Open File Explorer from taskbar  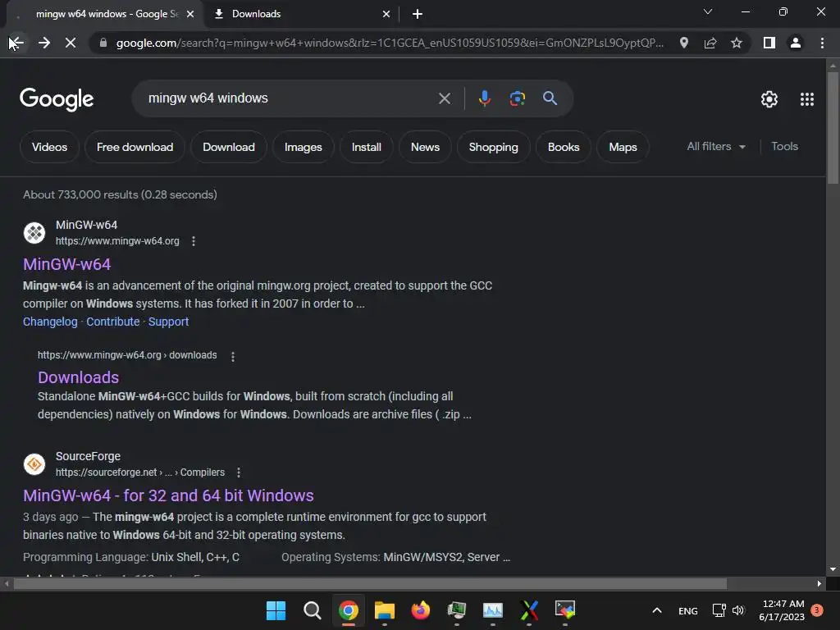pos(384,610)
